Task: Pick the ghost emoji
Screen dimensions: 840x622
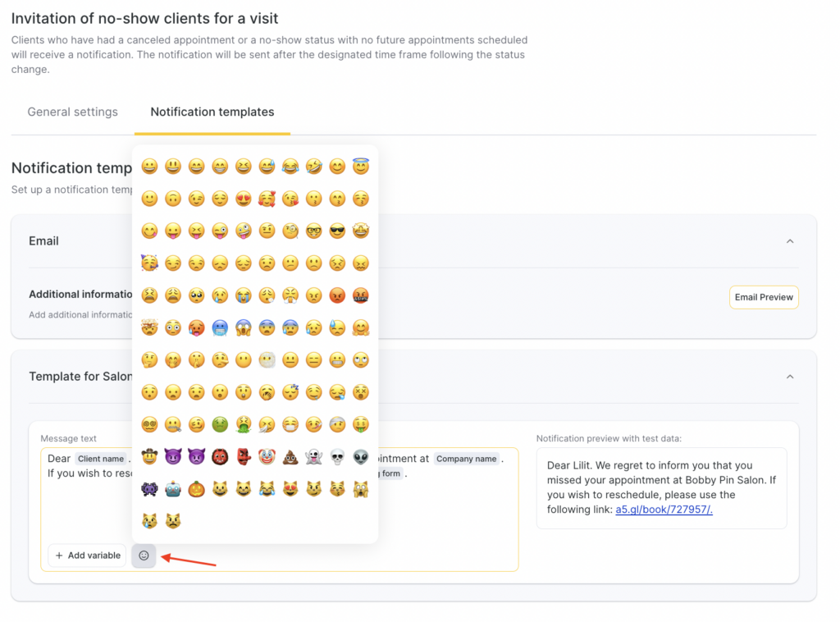Action: click(313, 457)
